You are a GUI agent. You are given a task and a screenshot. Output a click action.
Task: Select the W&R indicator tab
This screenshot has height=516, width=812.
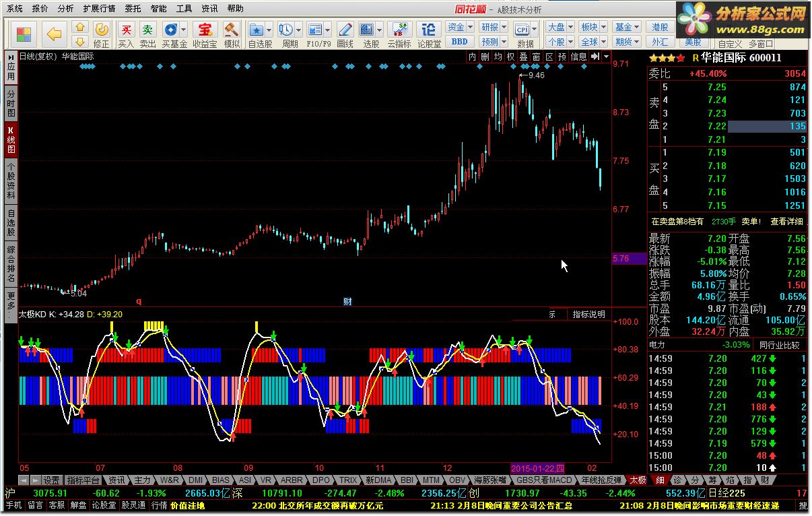pos(169,480)
